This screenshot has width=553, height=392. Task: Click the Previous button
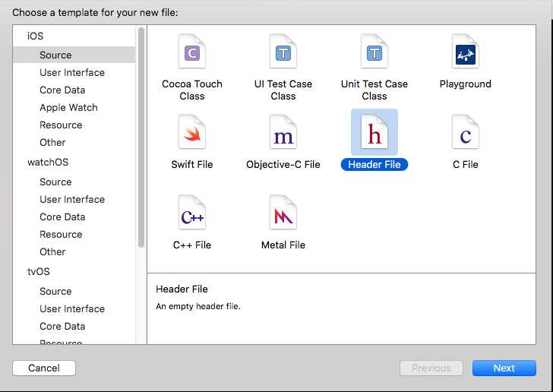tap(431, 368)
